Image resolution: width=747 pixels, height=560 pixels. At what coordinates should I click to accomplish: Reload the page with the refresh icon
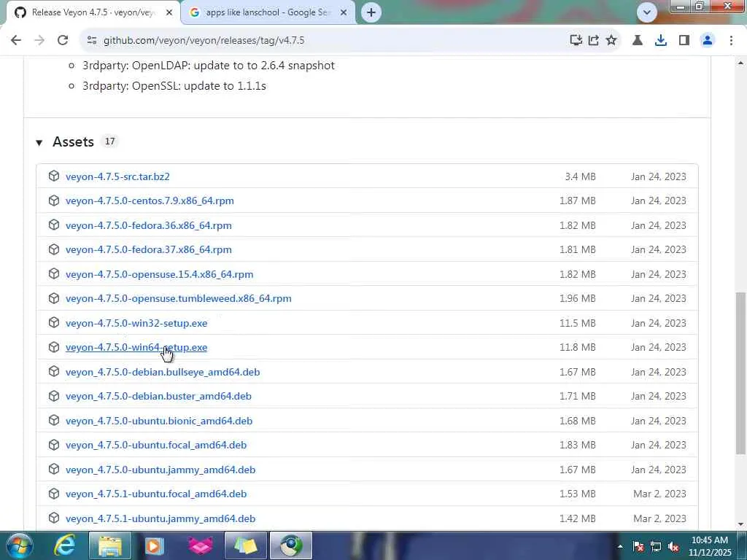click(x=63, y=41)
